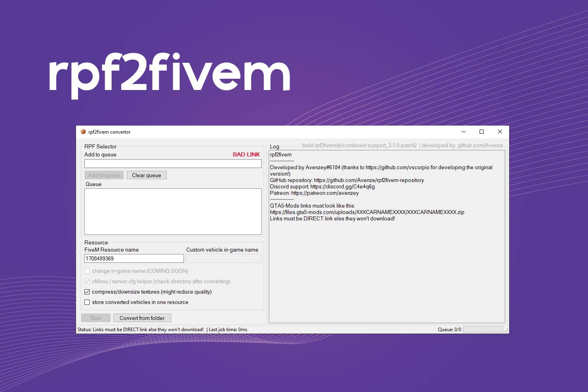Select the FiveM Resource name field showing 1708489369
Image resolution: width=588 pixels, height=392 pixels.
[134, 258]
